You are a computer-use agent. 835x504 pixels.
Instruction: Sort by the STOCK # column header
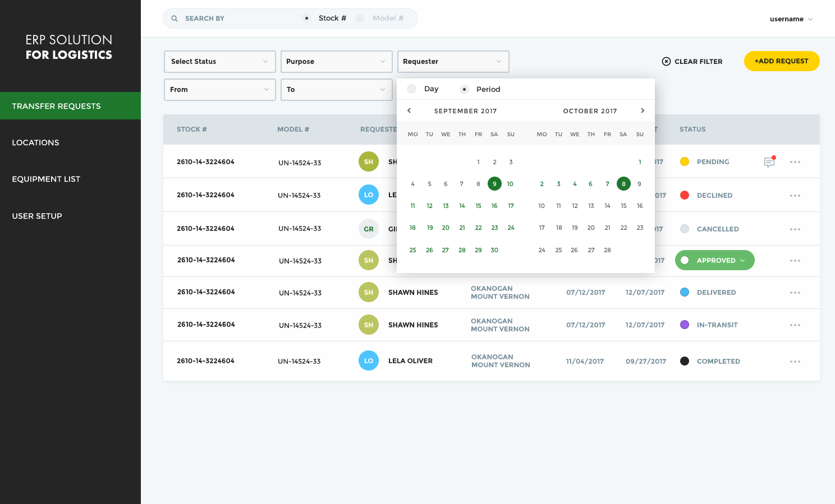click(x=192, y=130)
